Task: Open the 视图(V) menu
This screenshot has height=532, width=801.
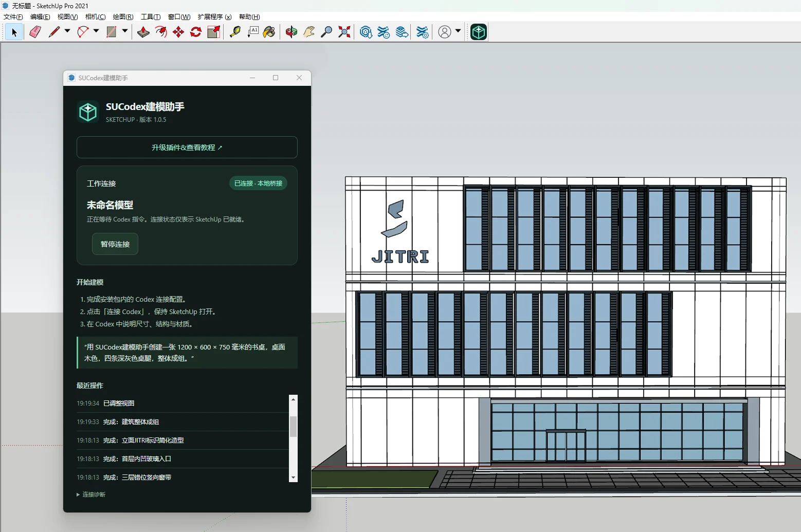Action: 67,17
